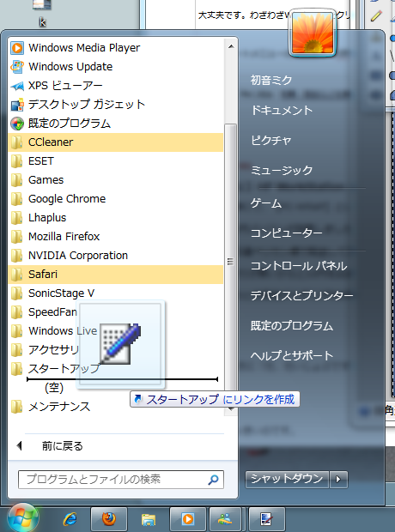Open the 初音ミク user folder
This screenshot has height=532, width=395.
pyautogui.click(x=271, y=81)
